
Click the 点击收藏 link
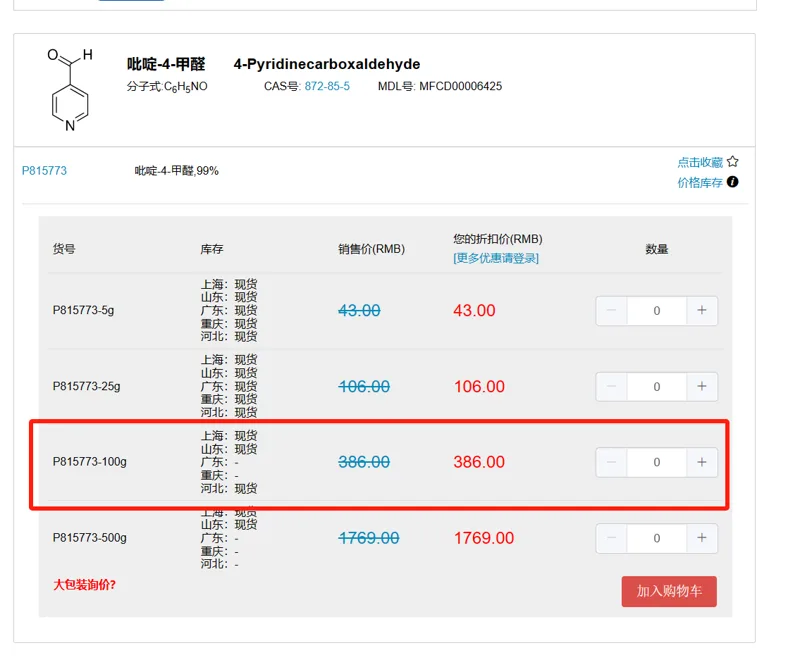click(700, 162)
